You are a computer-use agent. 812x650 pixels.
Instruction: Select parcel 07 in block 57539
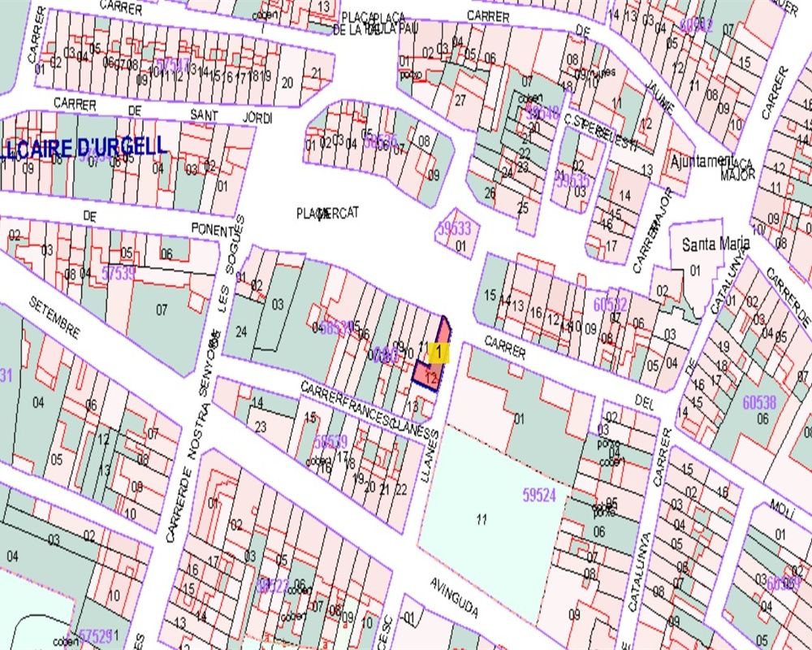[x=162, y=310]
